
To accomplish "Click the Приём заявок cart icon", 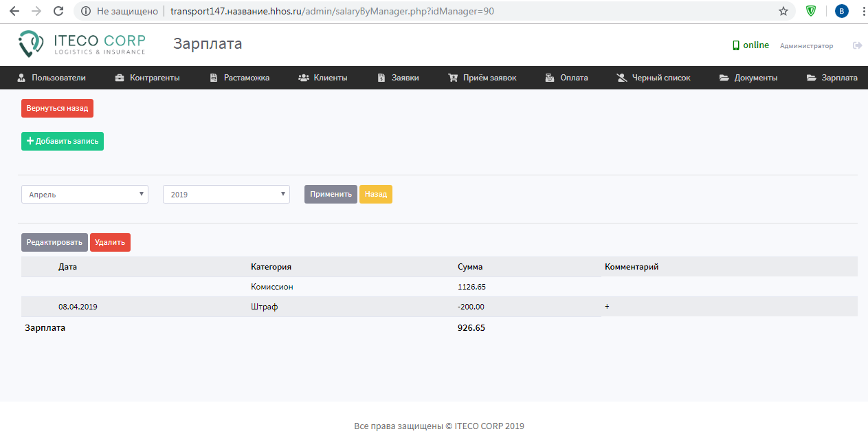I will click(x=453, y=78).
